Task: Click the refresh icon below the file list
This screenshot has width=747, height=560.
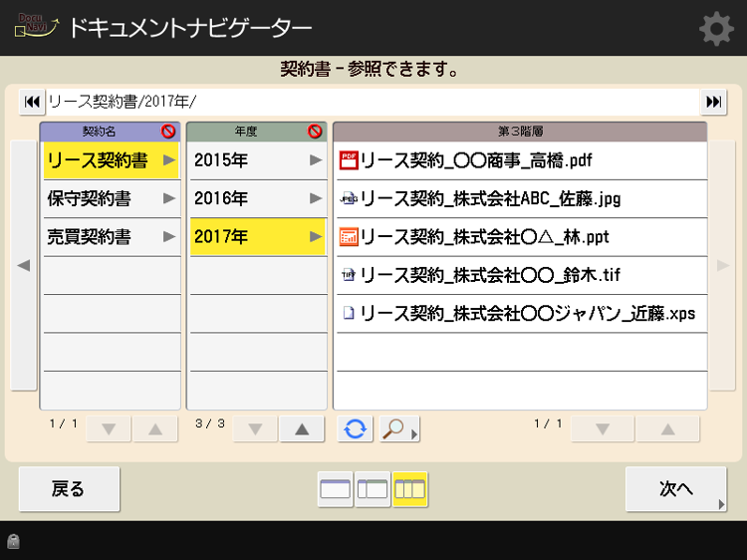Action: click(354, 428)
